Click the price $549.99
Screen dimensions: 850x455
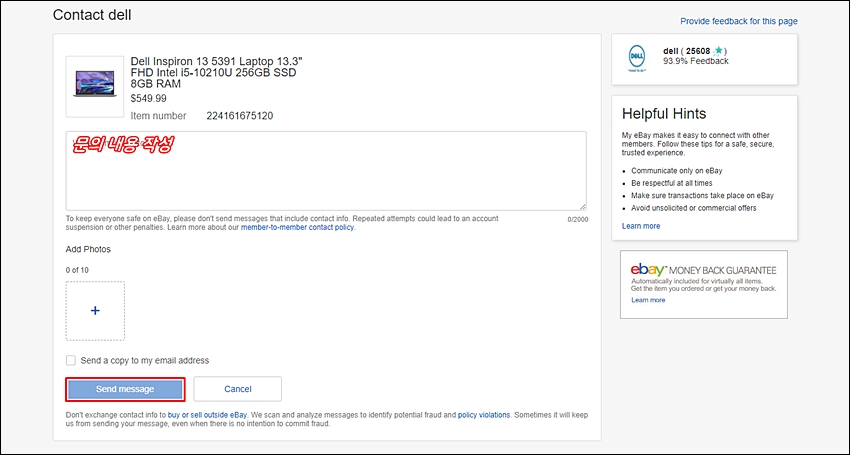pos(149,98)
